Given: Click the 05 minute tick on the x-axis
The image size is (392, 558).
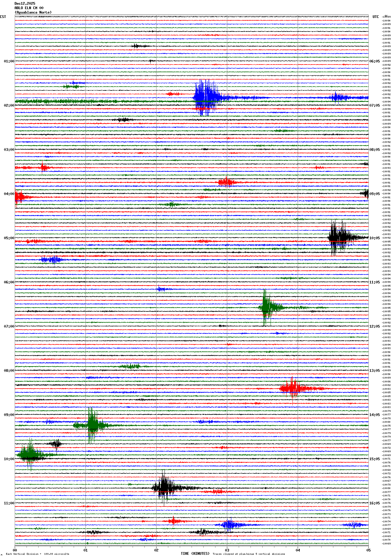Looking at the screenshot, I should pyautogui.click(x=368, y=550).
